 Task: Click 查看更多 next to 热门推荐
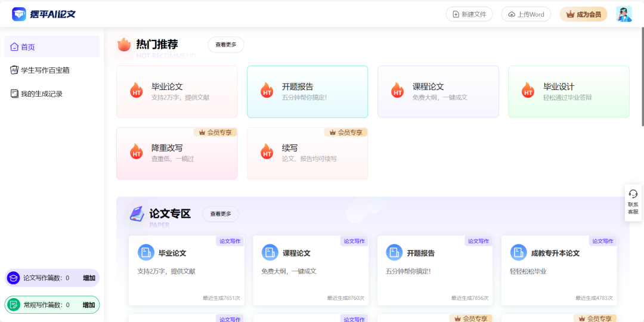pyautogui.click(x=226, y=45)
